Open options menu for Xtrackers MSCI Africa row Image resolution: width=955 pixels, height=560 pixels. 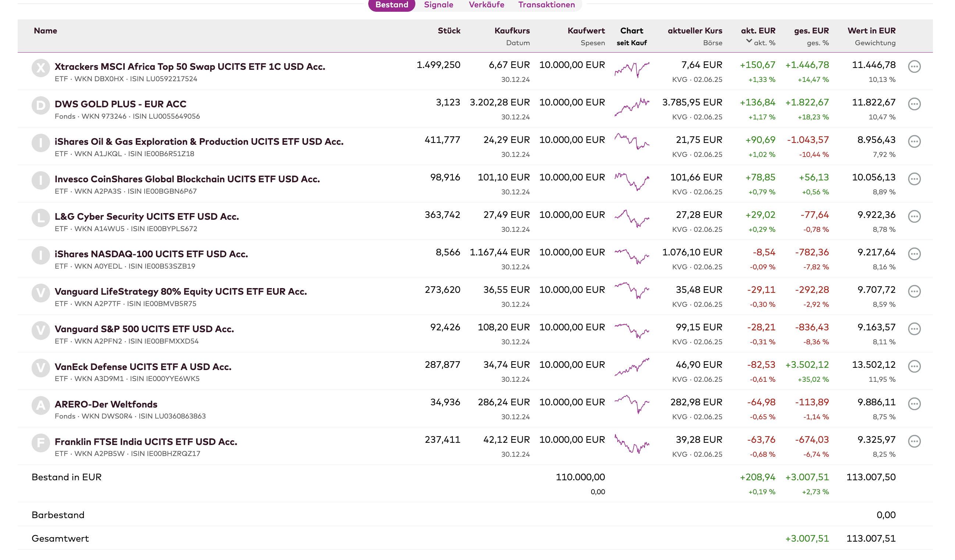914,67
